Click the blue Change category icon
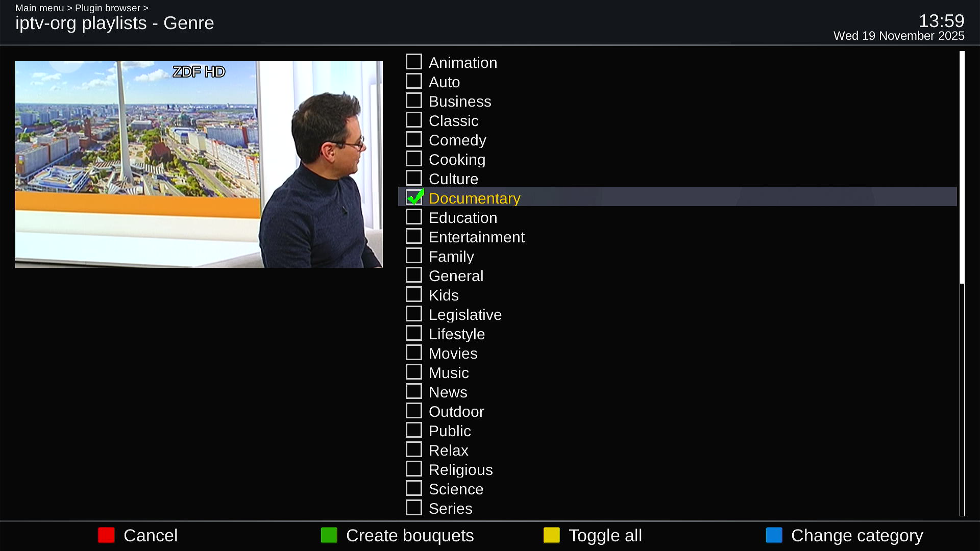This screenshot has width=980, height=551. [774, 535]
